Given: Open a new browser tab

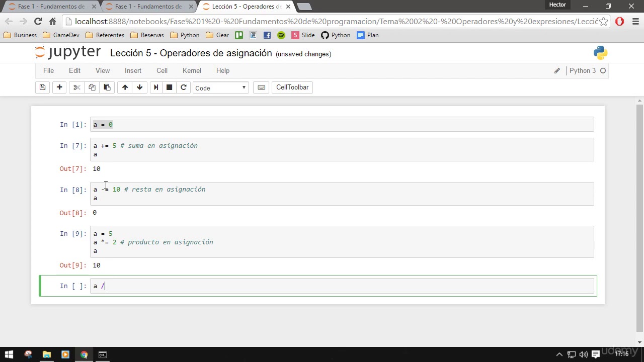Looking at the screenshot, I should (304, 7).
